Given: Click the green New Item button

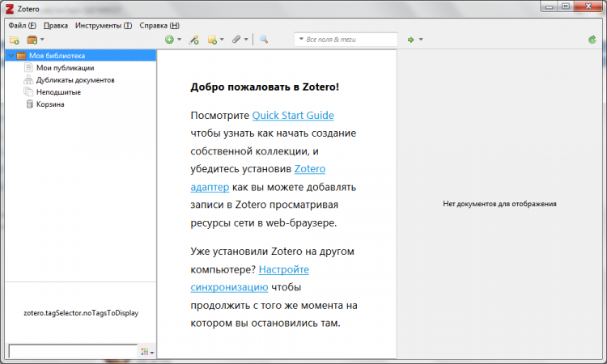Looking at the screenshot, I should click(169, 40).
